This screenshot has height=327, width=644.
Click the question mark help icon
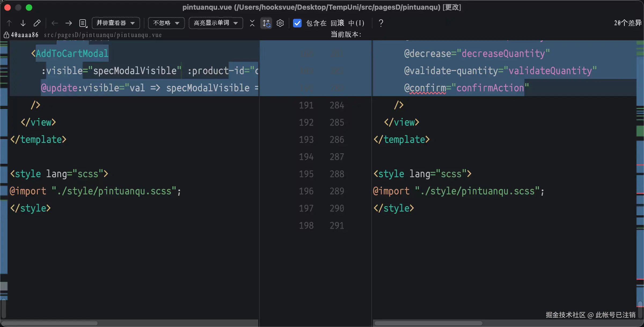click(381, 23)
